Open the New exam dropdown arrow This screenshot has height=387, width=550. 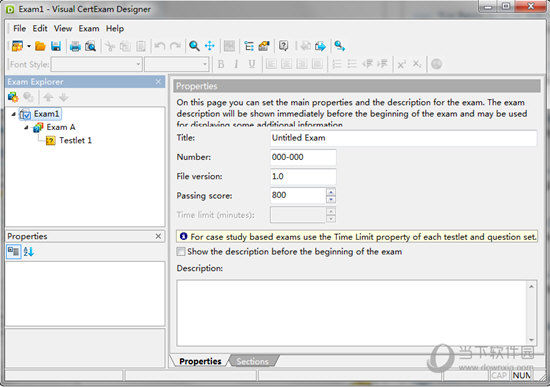tap(29, 46)
